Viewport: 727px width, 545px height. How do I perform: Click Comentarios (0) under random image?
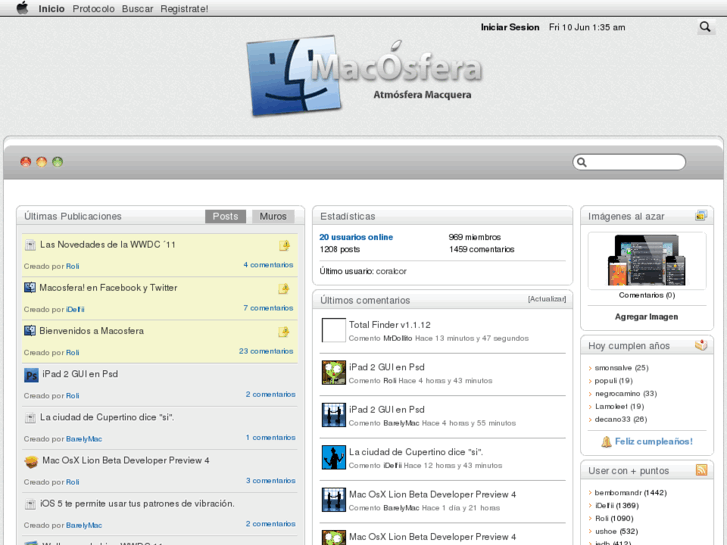pos(647,295)
